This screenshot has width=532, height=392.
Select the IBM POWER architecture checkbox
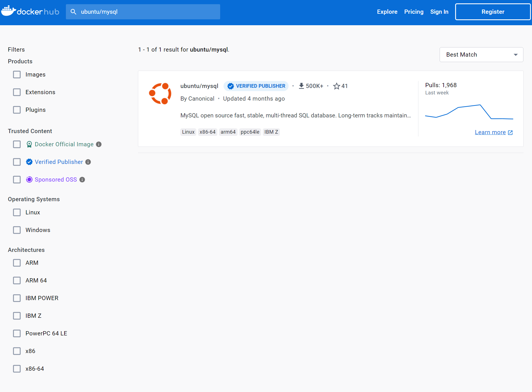click(17, 298)
